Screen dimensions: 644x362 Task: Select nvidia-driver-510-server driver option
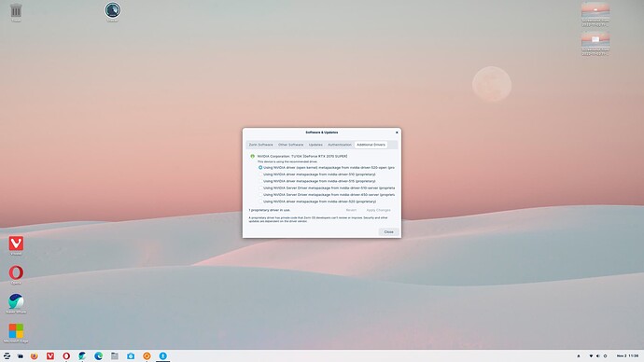coord(327,188)
